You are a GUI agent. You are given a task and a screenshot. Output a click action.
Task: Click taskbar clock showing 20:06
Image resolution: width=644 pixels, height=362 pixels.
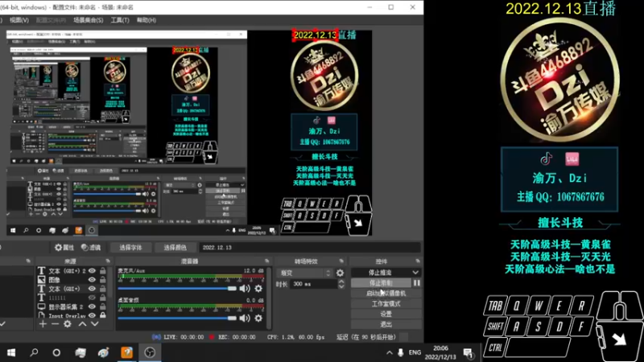pos(440,352)
